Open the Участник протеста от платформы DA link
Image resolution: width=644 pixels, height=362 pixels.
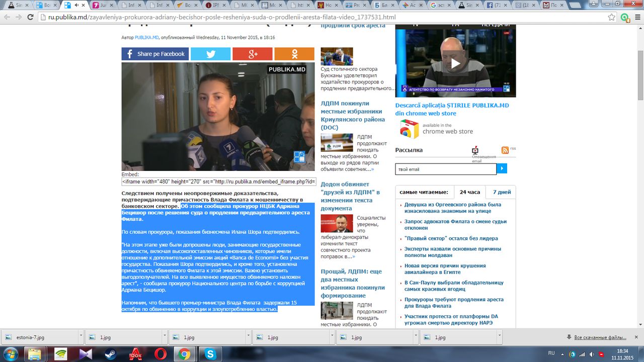[451, 319]
